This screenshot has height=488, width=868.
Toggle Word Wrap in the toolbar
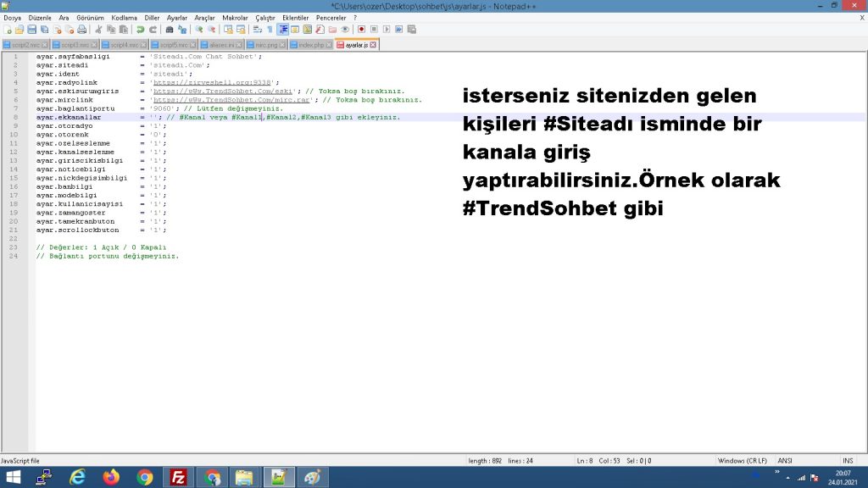(x=258, y=30)
